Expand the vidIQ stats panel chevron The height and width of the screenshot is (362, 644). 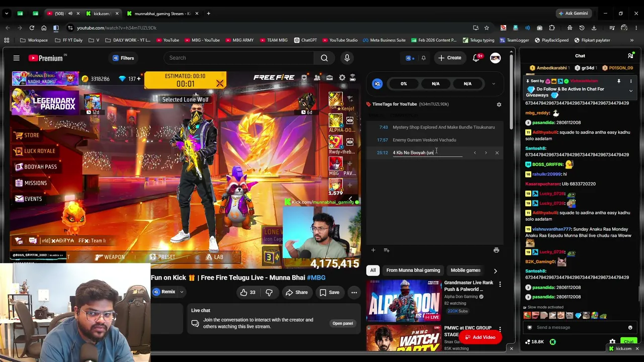click(493, 84)
